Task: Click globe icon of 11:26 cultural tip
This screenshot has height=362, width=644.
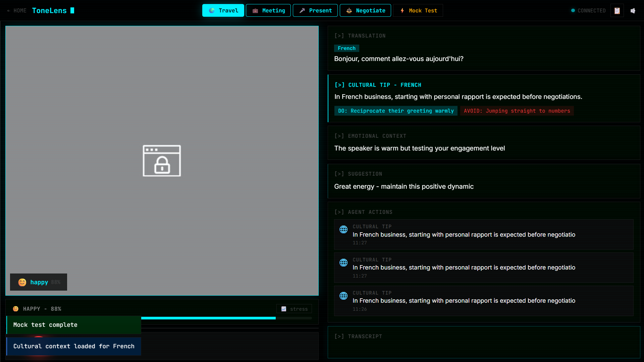Action: 343,296
